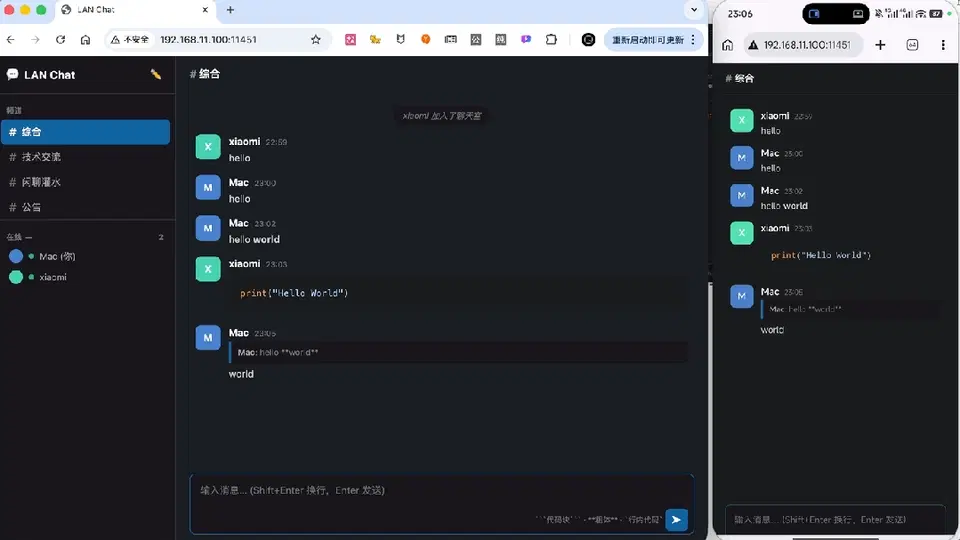Click the shield-shaped extension icon
This screenshot has width=960, height=540.
[x=400, y=40]
